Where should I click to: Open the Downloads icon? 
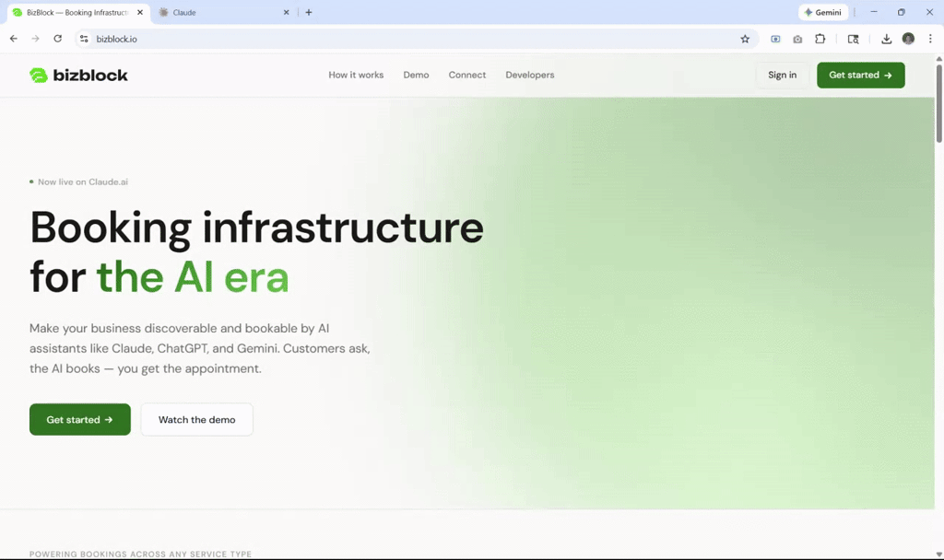(886, 39)
